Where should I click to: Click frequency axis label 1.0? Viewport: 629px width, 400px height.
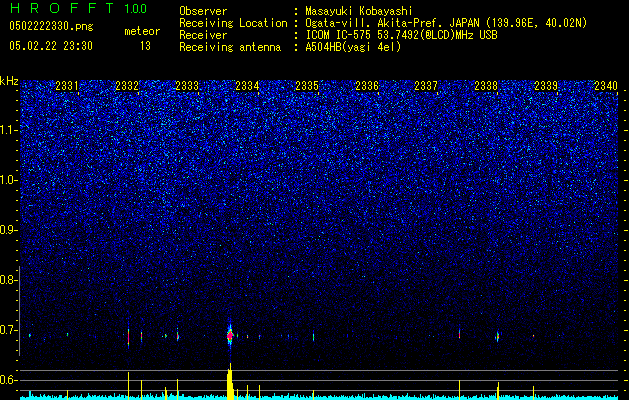click(9, 180)
